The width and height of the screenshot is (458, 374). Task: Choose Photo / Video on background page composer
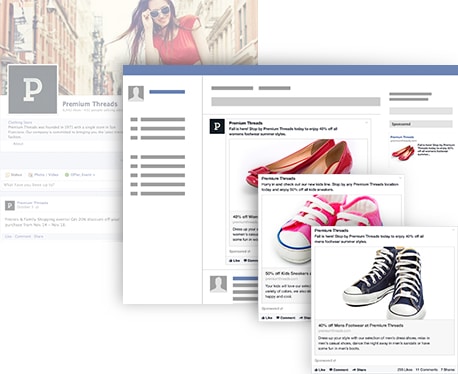(x=43, y=175)
